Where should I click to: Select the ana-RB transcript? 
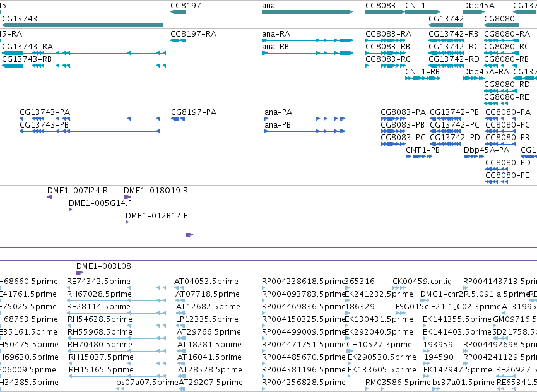click(x=307, y=53)
